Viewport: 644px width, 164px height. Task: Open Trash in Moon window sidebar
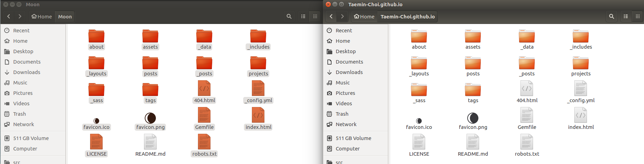33,114
